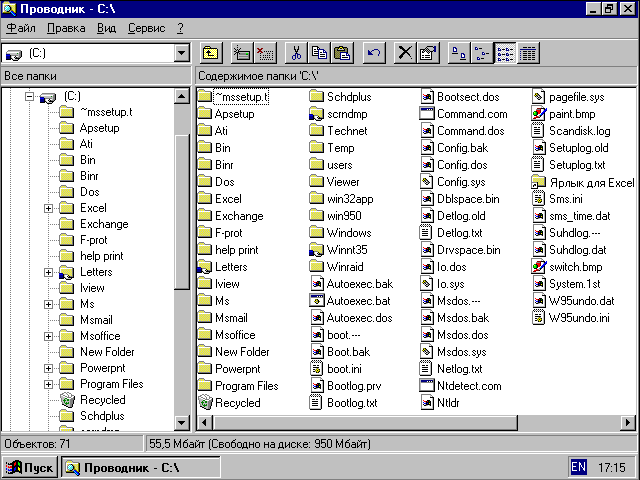
Task: Click Проводник taskbar button
Action: tap(121, 467)
